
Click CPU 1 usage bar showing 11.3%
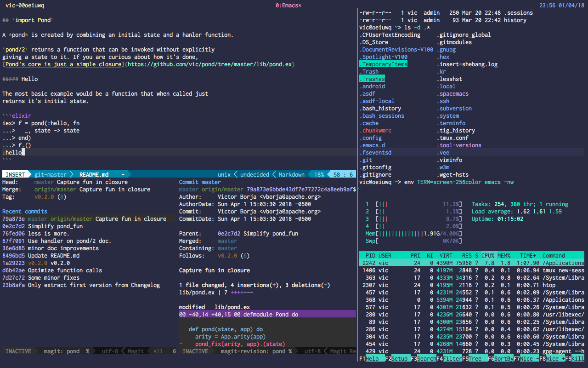point(413,204)
